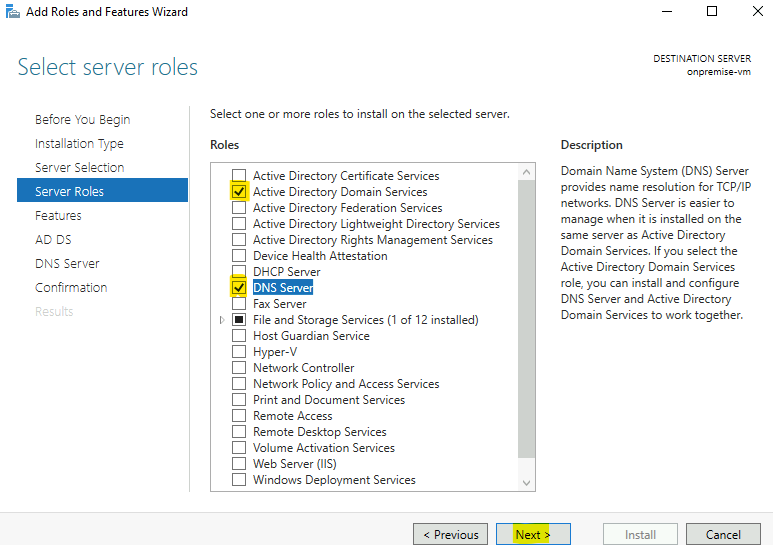The width and height of the screenshot is (773, 545).
Task: Select the Remote Access role label
Action: point(292,416)
